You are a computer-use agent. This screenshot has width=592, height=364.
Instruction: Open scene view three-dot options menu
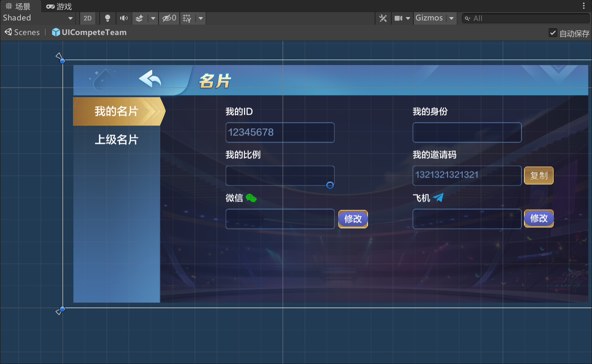(584, 6)
